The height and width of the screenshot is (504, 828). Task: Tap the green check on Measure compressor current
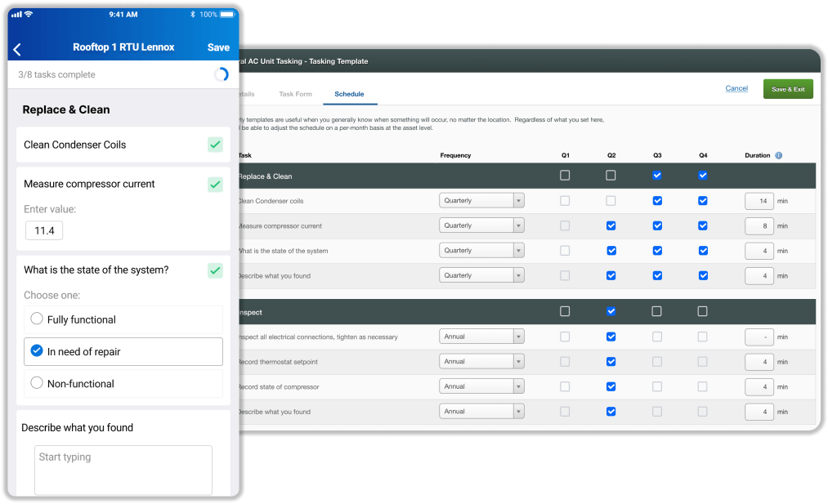[215, 185]
